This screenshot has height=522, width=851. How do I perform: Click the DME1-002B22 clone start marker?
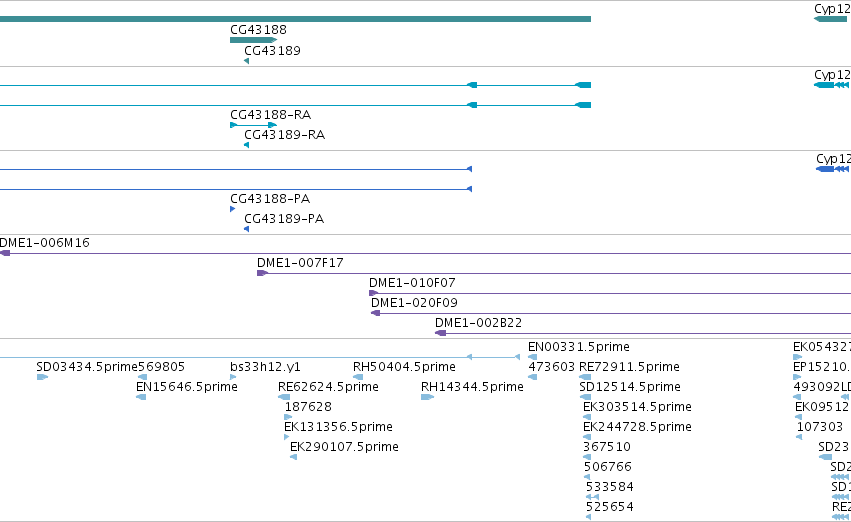click(441, 333)
